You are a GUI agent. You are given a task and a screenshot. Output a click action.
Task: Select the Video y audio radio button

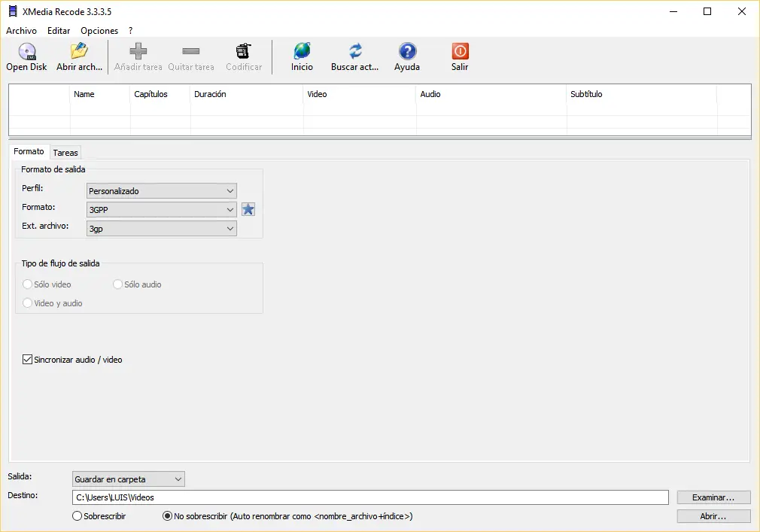[x=28, y=303]
